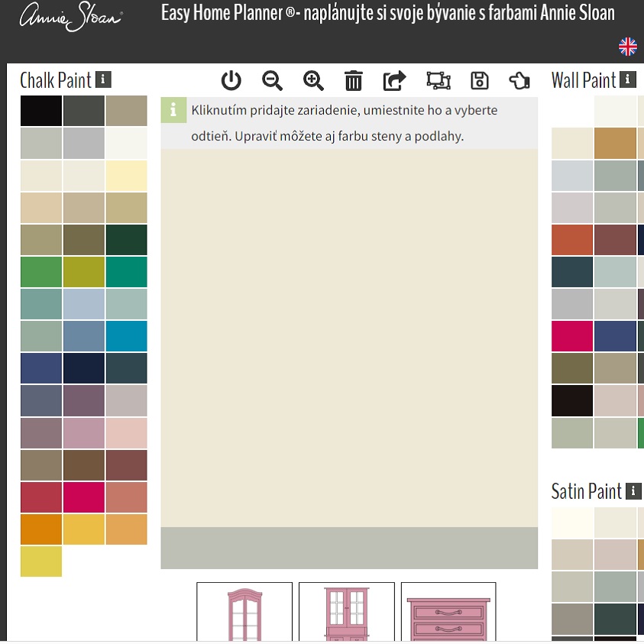Select the dark navy Chalk Paint swatch
The image size is (644, 644).
tap(84, 368)
